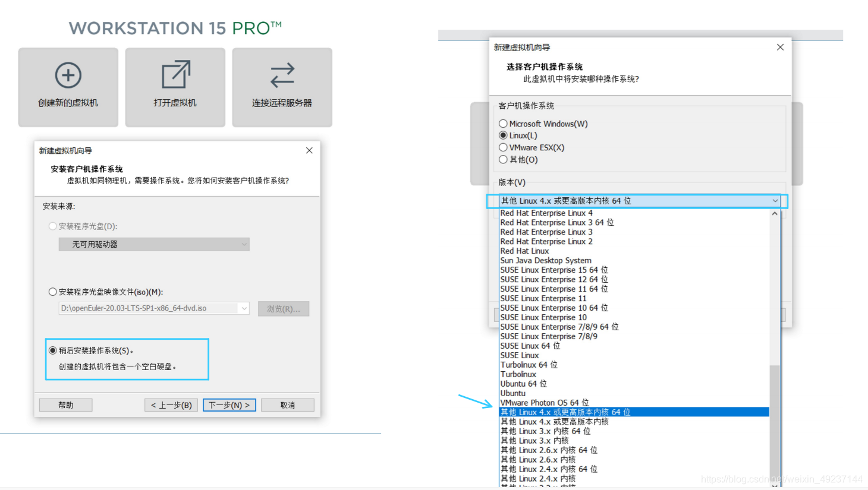Choose Microsoft Windows(W) guest OS radio
The image size is (868, 490).
click(x=503, y=124)
